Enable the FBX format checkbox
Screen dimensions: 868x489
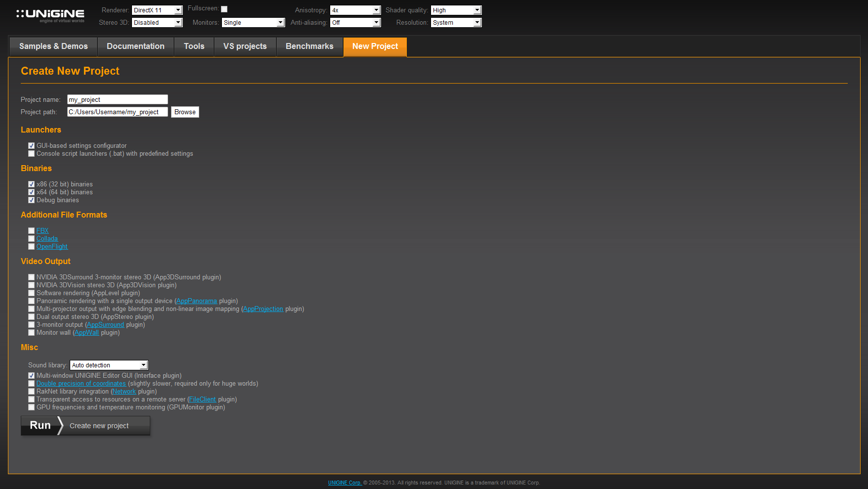[32, 230]
